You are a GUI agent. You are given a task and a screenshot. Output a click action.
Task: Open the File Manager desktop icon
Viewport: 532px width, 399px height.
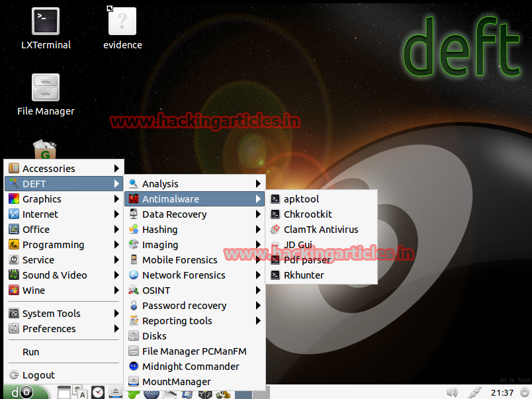[x=46, y=95]
